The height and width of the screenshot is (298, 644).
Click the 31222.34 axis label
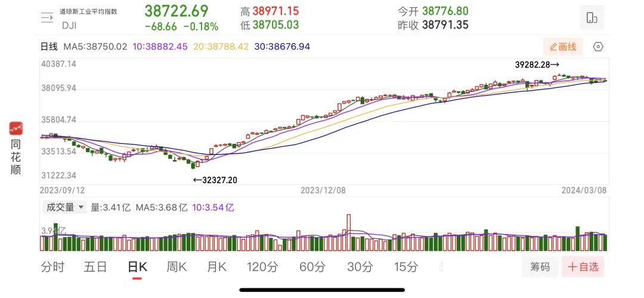(x=58, y=176)
